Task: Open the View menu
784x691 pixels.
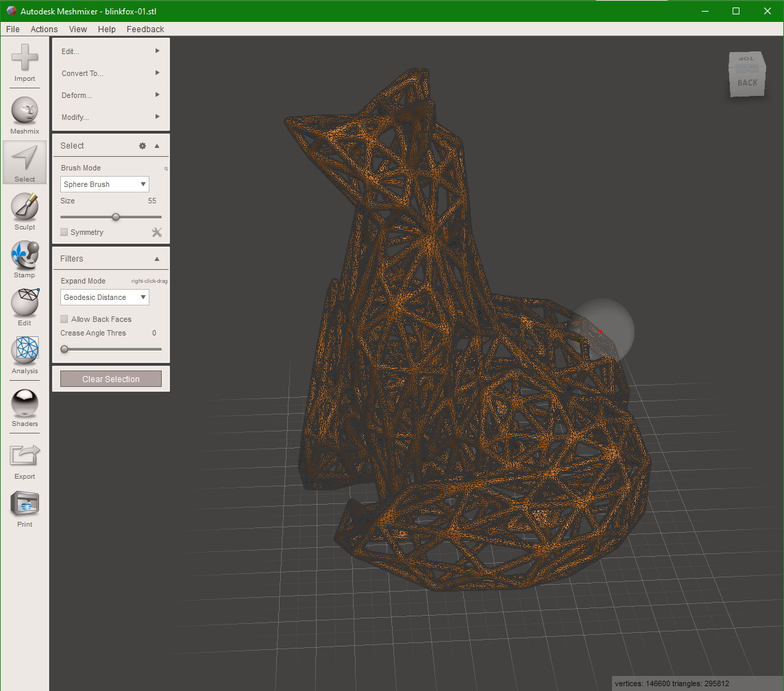Action: 77,29
